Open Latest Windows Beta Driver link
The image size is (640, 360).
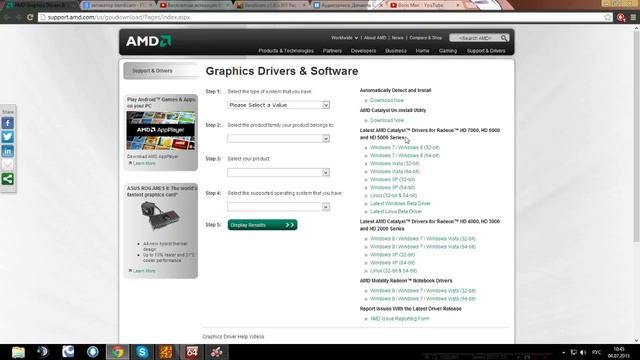coord(400,203)
